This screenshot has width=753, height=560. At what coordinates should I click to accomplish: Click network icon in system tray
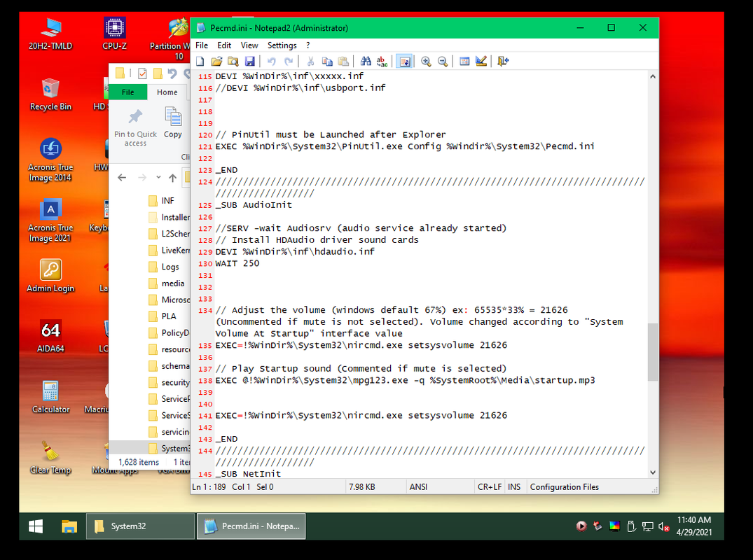click(x=647, y=526)
